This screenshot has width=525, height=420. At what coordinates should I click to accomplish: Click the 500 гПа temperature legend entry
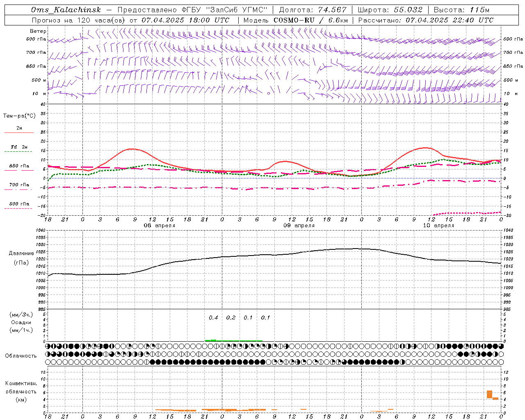coord(19,205)
